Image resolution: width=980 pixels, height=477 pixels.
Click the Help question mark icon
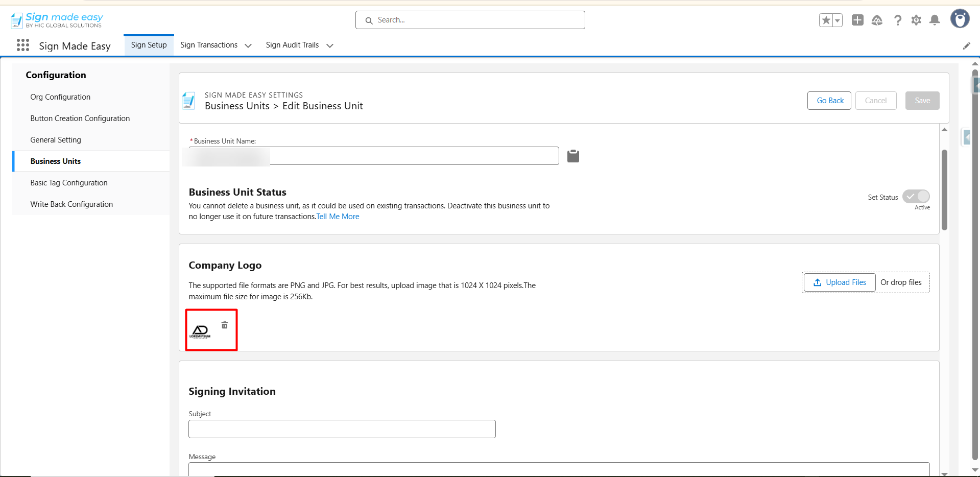(897, 20)
